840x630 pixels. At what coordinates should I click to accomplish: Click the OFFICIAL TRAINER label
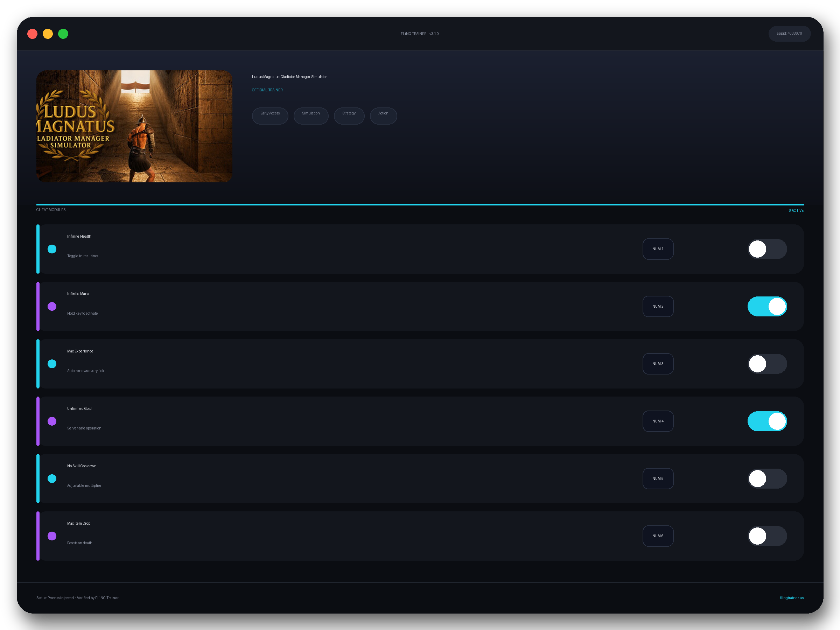click(x=267, y=90)
